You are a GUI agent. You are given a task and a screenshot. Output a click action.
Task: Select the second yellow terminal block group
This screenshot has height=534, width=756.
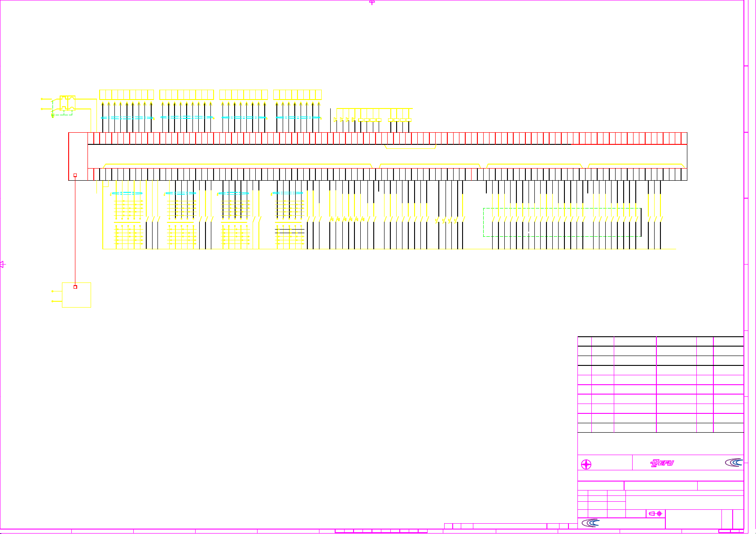tap(187, 95)
